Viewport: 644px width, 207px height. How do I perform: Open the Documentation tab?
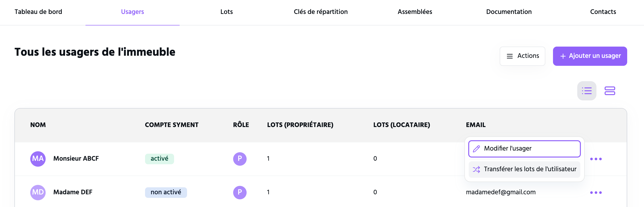pos(509,12)
